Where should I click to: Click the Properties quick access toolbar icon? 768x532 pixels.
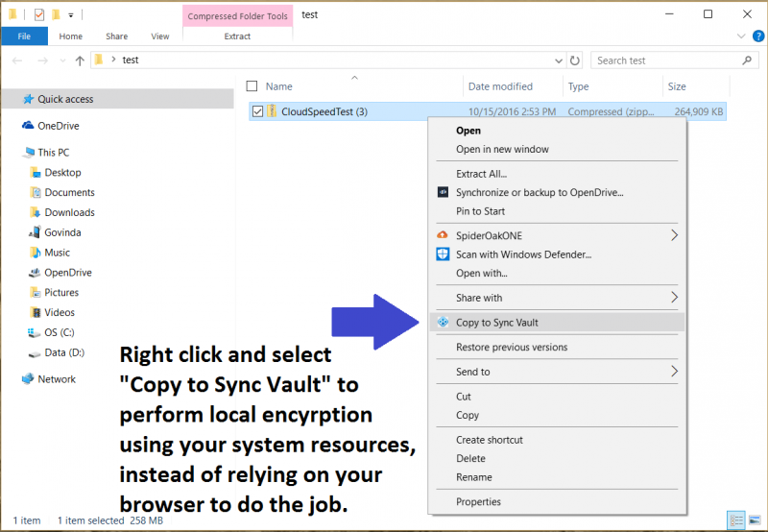(x=39, y=14)
